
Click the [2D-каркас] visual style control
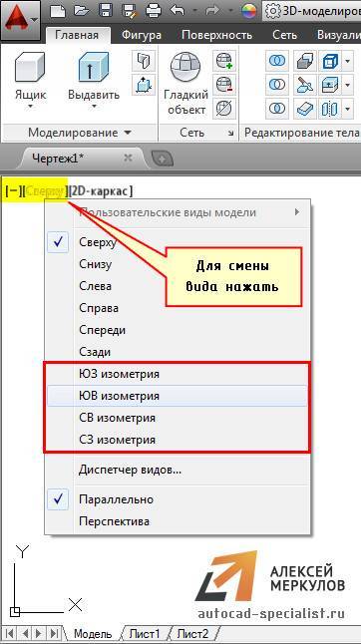click(x=101, y=191)
